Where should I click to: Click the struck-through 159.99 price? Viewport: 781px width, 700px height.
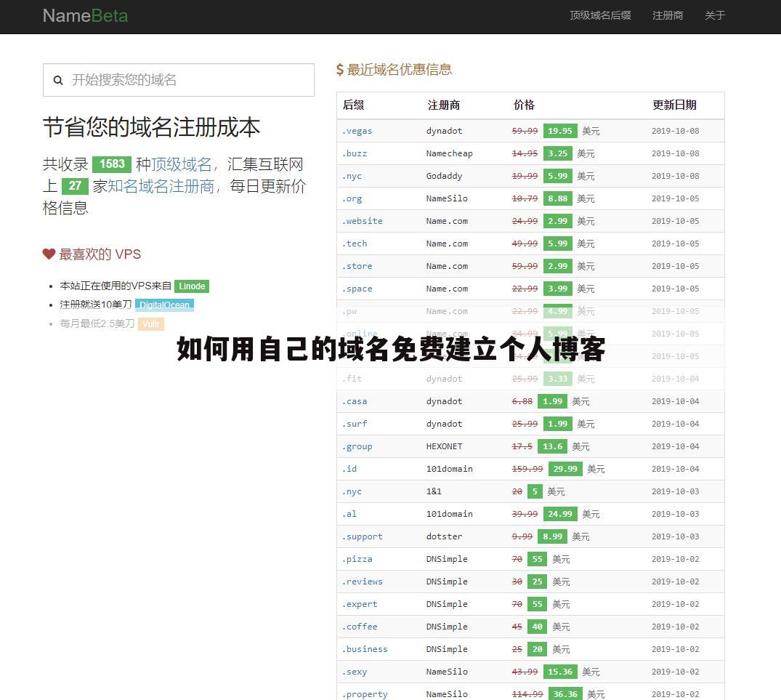pos(527,469)
